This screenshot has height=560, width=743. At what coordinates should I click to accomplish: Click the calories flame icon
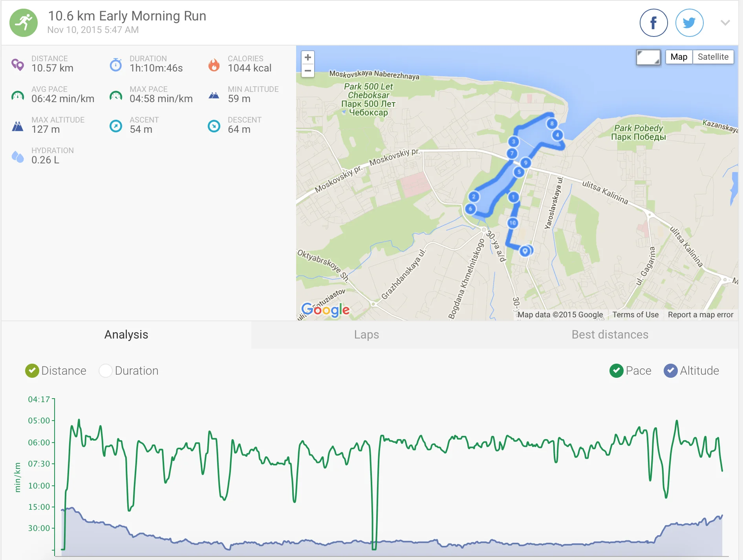pyautogui.click(x=214, y=64)
